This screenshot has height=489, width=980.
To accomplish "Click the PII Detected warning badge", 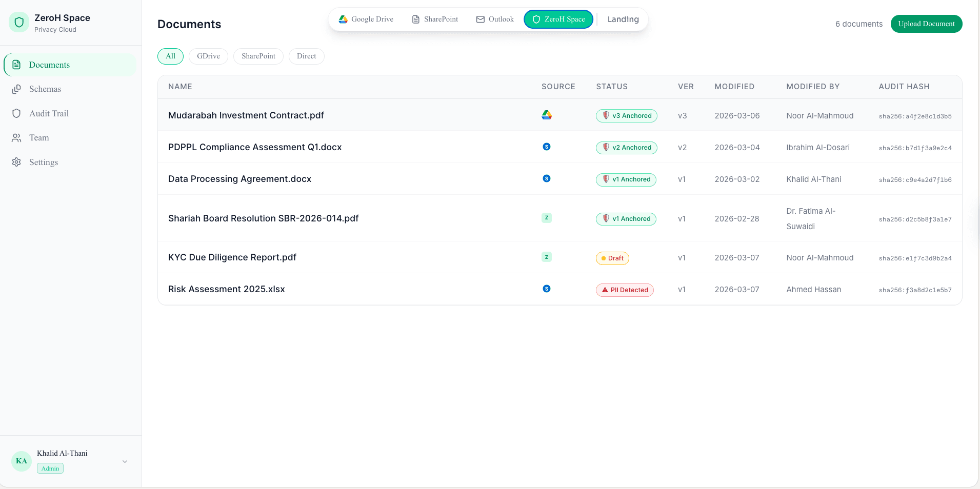I will tap(624, 290).
